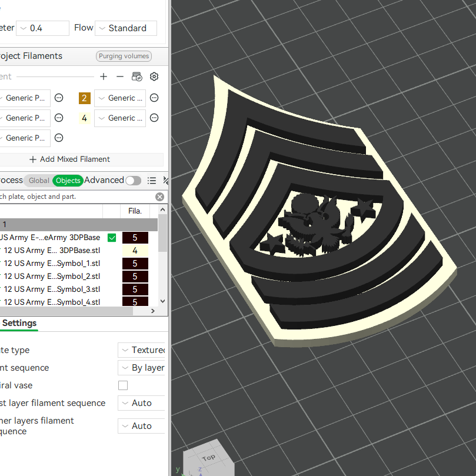
Task: Open options for first Generic P filament
Action: pos(59,98)
